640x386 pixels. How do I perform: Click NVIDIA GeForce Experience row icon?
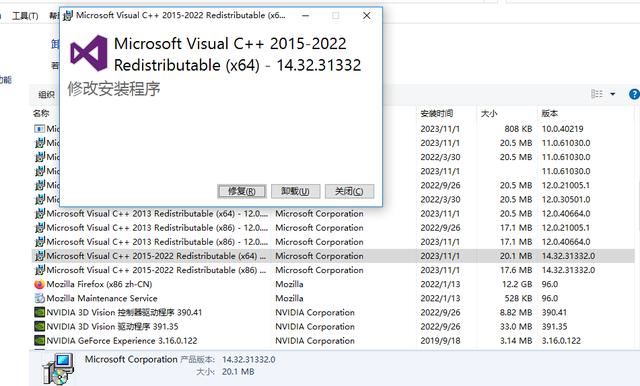coord(39,341)
